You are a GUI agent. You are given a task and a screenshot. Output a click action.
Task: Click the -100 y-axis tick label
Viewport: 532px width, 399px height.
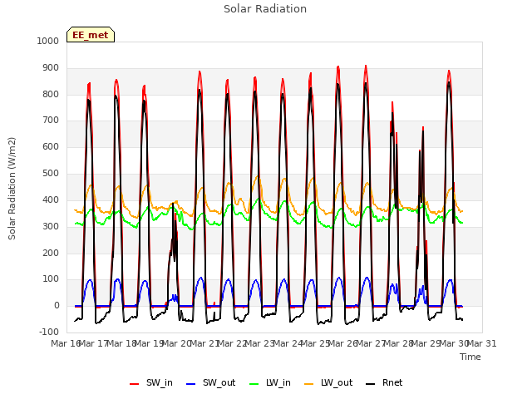[49, 332]
